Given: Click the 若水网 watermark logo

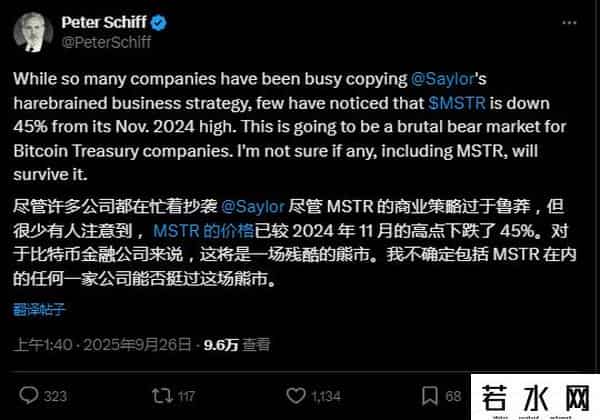Looking at the screenshot, I should [x=542, y=397].
